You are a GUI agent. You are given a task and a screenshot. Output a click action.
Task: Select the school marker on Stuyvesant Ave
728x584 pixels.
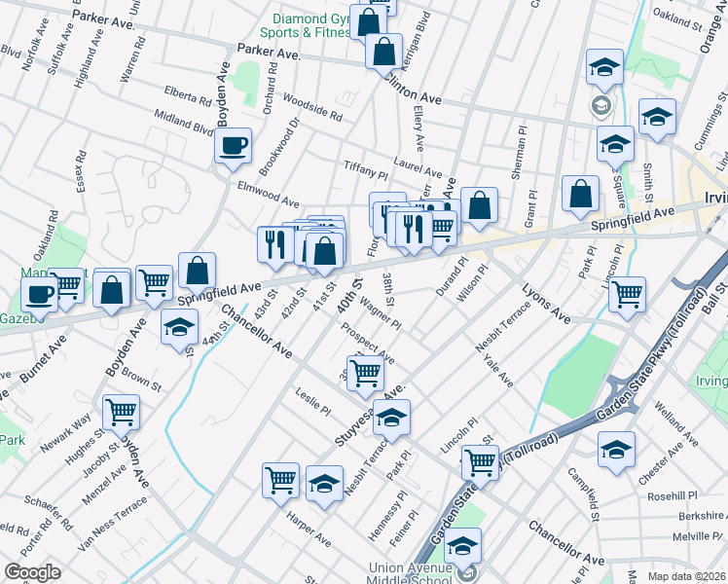pos(391,419)
